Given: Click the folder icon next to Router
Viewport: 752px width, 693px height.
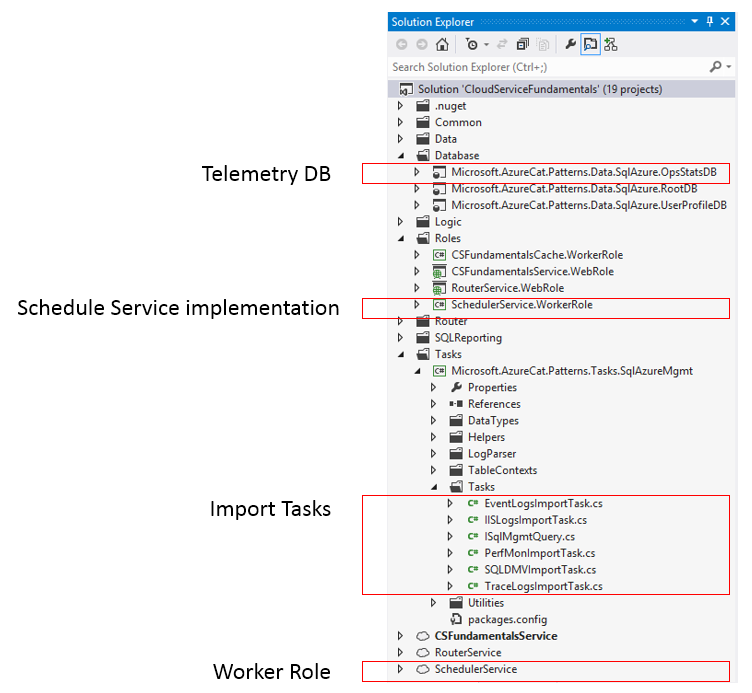Looking at the screenshot, I should point(423,321).
